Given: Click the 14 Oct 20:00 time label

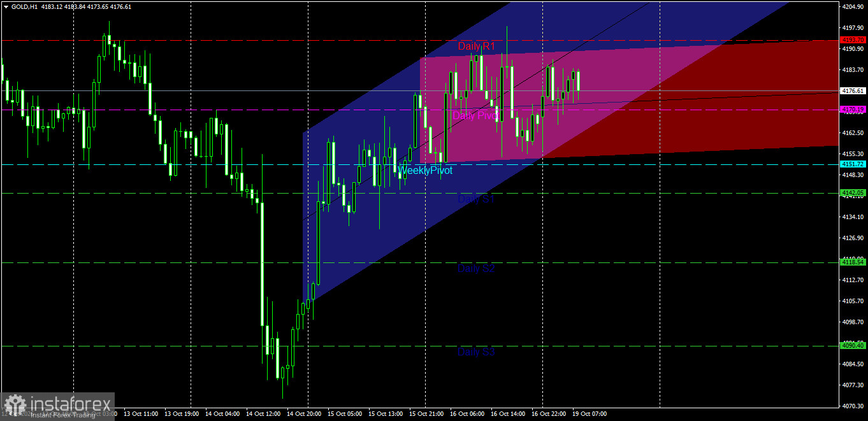Looking at the screenshot, I should (303, 414).
